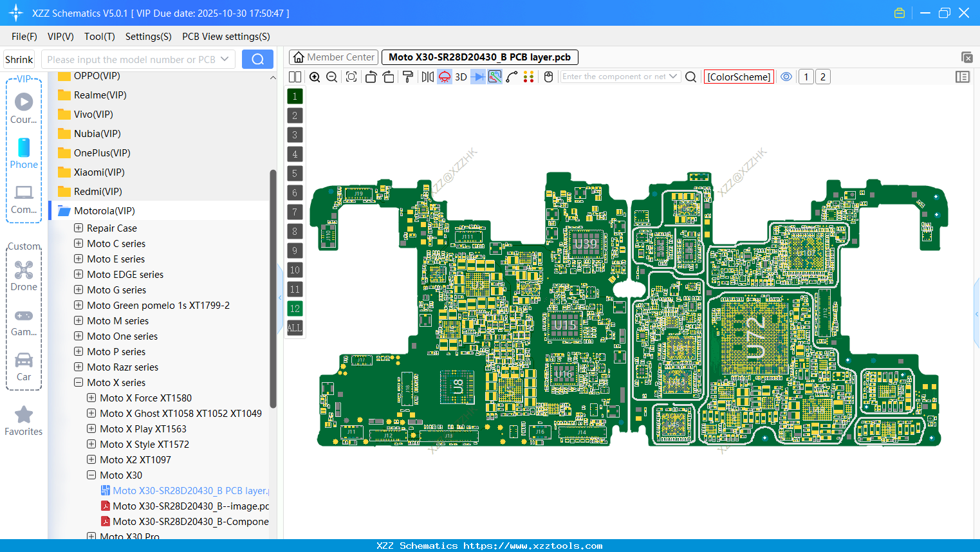
Task: Click the Shrink button
Action: (19, 59)
